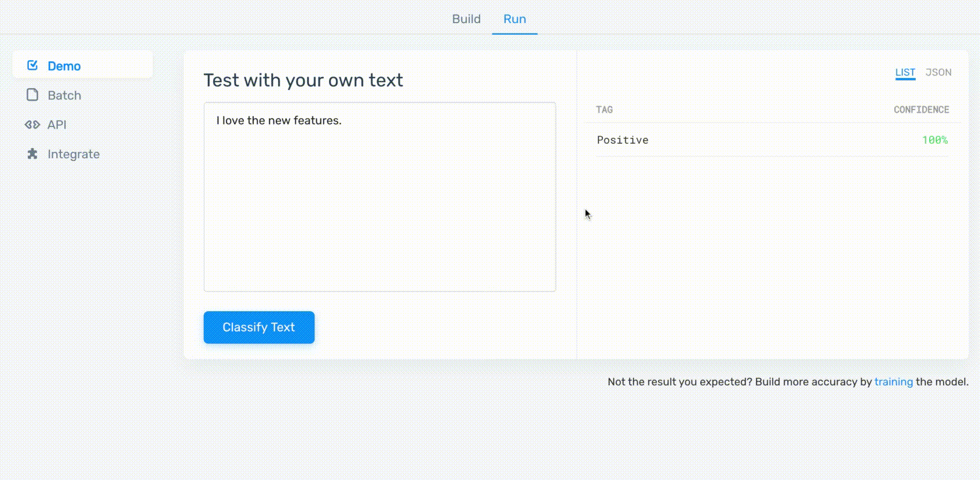Switch to the Build tab
Viewport: 980px width, 480px height.
coord(466,19)
